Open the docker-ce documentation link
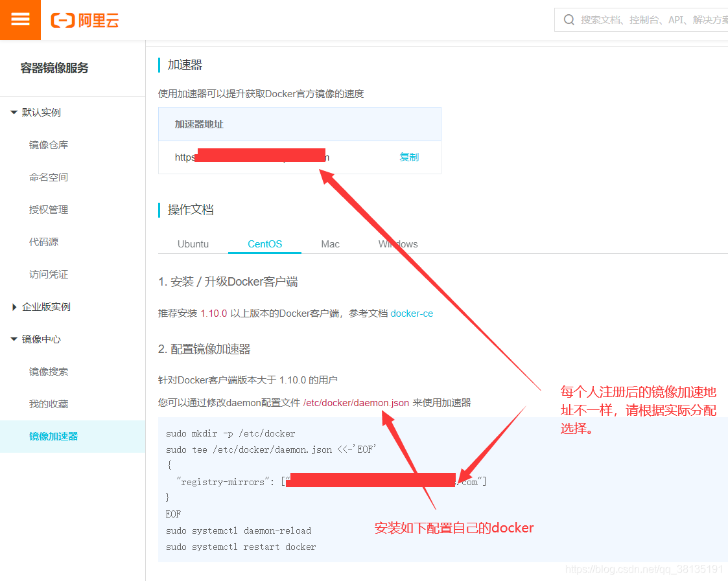Image resolution: width=728 pixels, height=581 pixels. (412, 313)
